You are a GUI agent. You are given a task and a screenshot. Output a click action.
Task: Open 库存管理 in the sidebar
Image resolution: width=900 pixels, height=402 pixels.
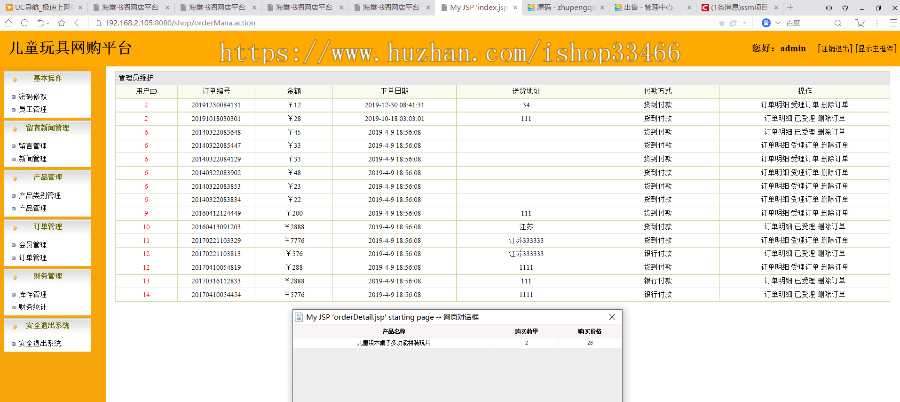[x=33, y=295]
